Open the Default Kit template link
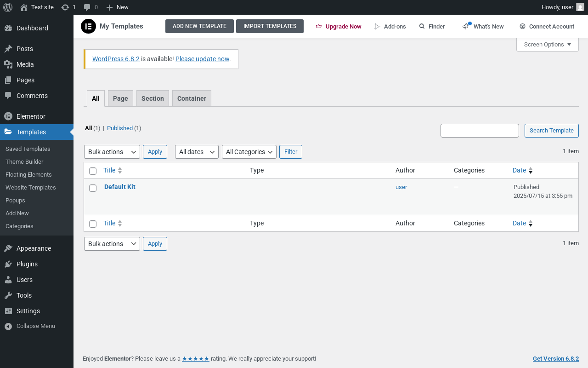The height and width of the screenshot is (368, 588). [x=120, y=187]
